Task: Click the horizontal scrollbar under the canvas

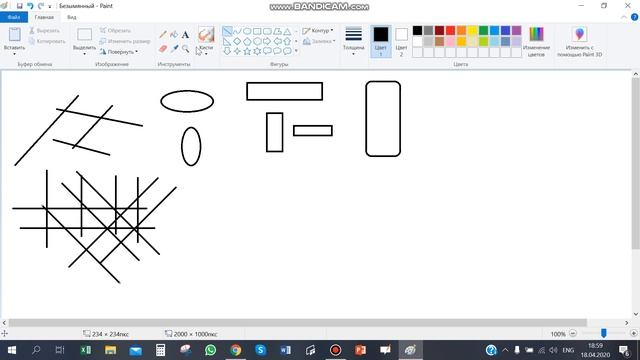Action: pos(298,322)
